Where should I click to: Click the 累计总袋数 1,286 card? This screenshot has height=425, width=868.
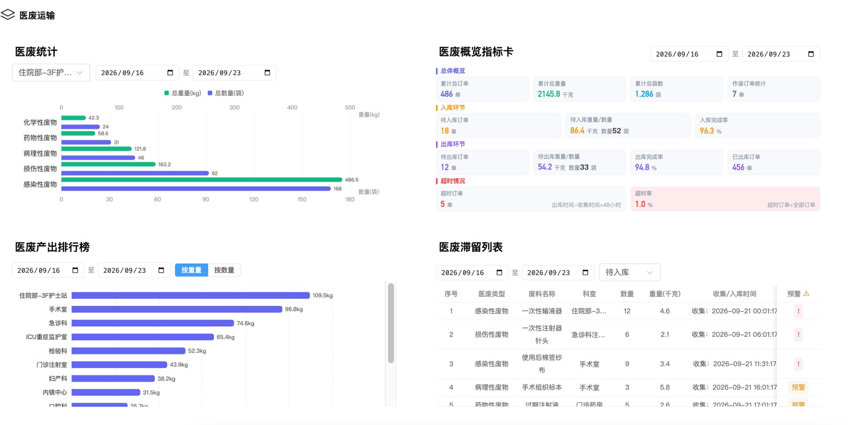[x=677, y=89]
